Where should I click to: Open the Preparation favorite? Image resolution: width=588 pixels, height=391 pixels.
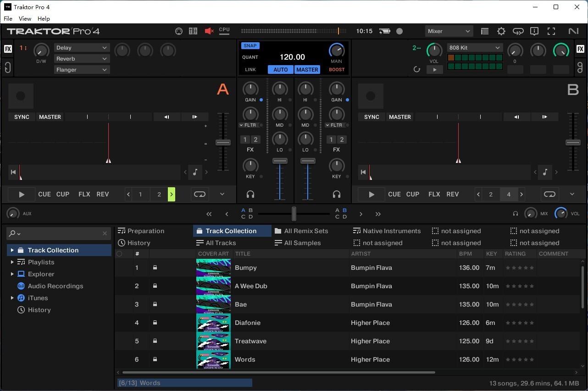click(x=141, y=231)
